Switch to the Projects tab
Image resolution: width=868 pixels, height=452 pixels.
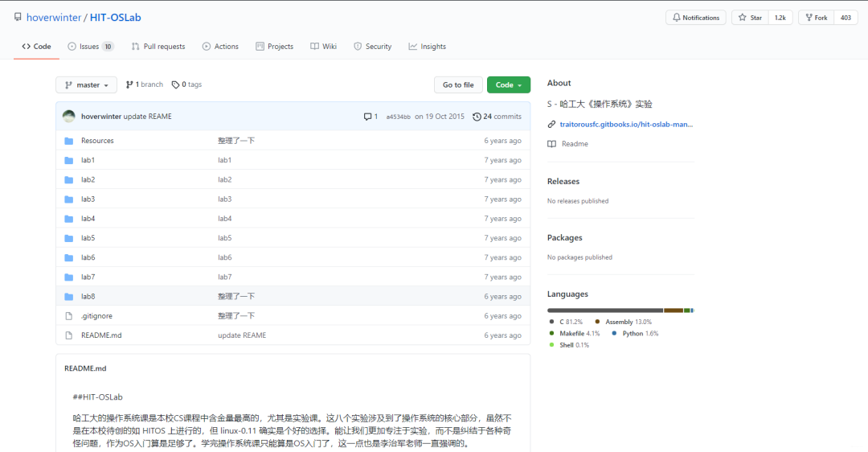click(x=275, y=47)
